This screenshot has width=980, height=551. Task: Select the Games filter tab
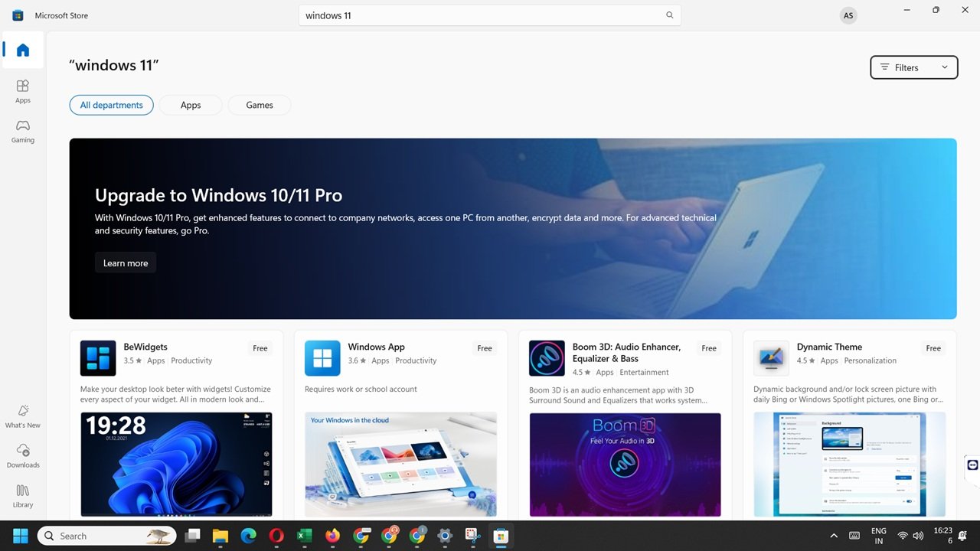(x=260, y=105)
